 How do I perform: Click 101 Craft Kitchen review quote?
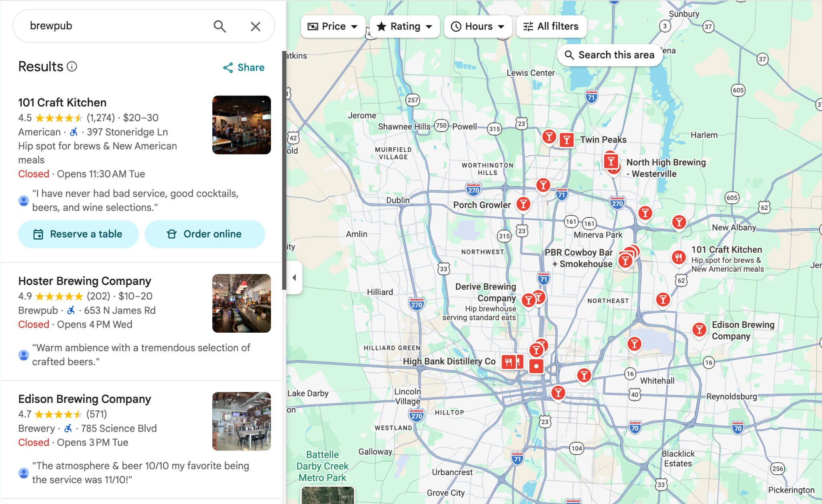pyautogui.click(x=135, y=201)
